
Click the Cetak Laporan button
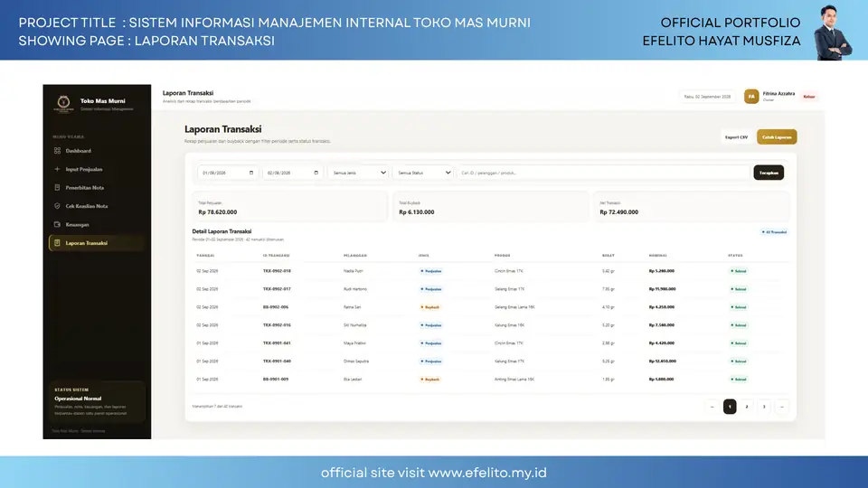pos(777,137)
